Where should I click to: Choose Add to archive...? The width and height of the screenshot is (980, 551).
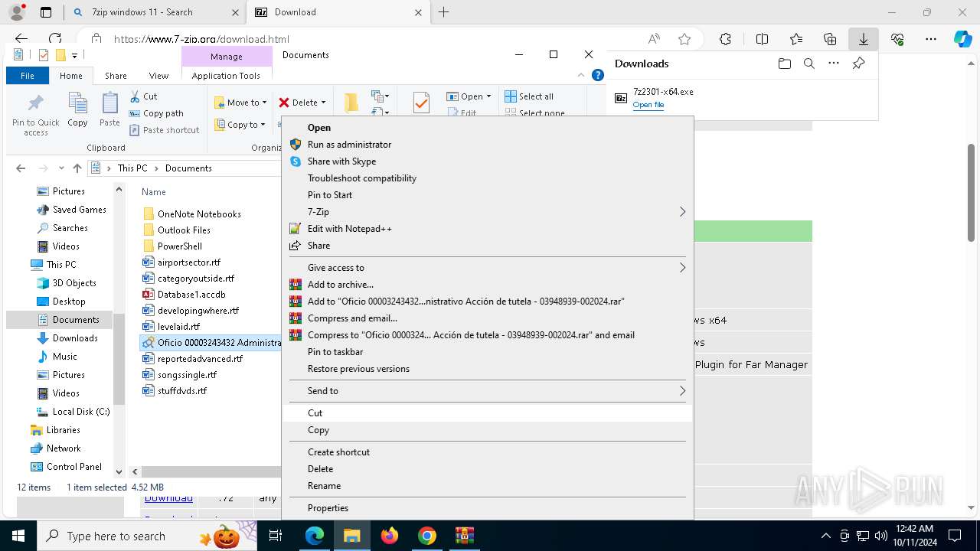point(488,285)
